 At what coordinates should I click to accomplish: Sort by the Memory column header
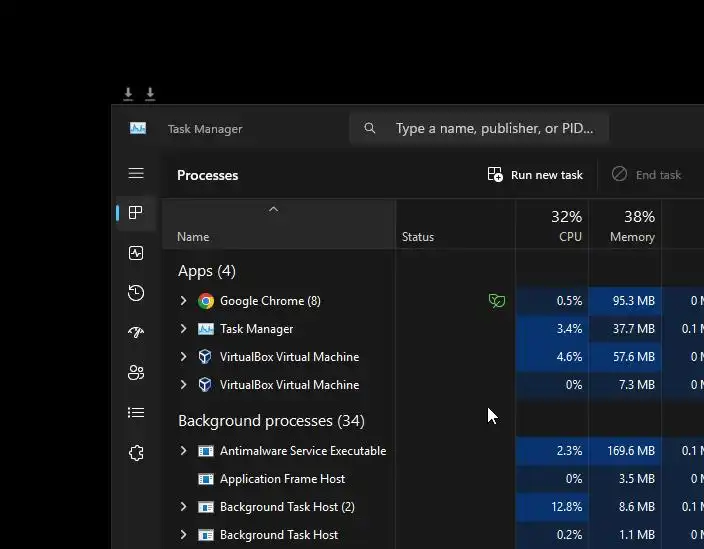click(625, 224)
